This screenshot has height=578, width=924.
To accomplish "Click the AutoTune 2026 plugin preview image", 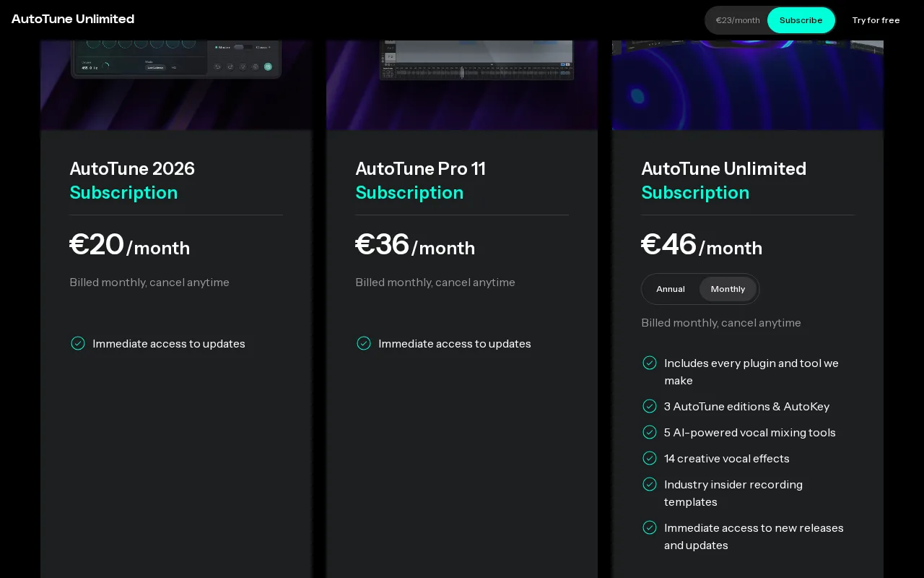I will pyautogui.click(x=176, y=85).
